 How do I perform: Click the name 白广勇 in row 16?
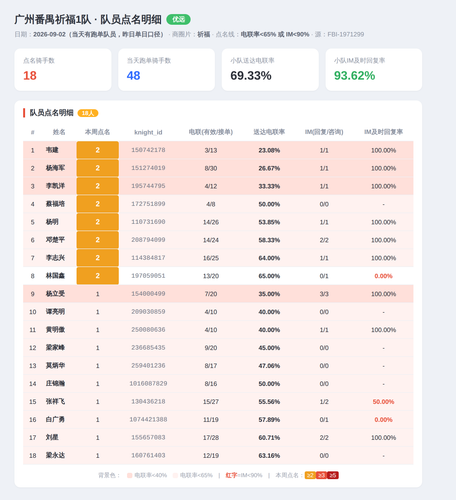pyautogui.click(x=55, y=419)
